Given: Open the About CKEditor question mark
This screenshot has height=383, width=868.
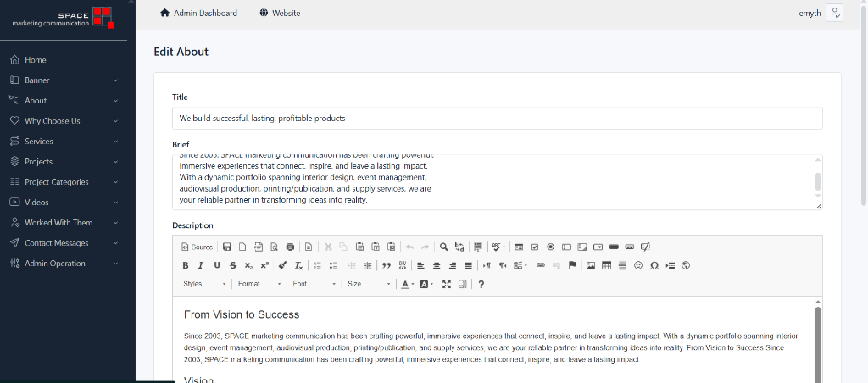Looking at the screenshot, I should click(481, 285).
